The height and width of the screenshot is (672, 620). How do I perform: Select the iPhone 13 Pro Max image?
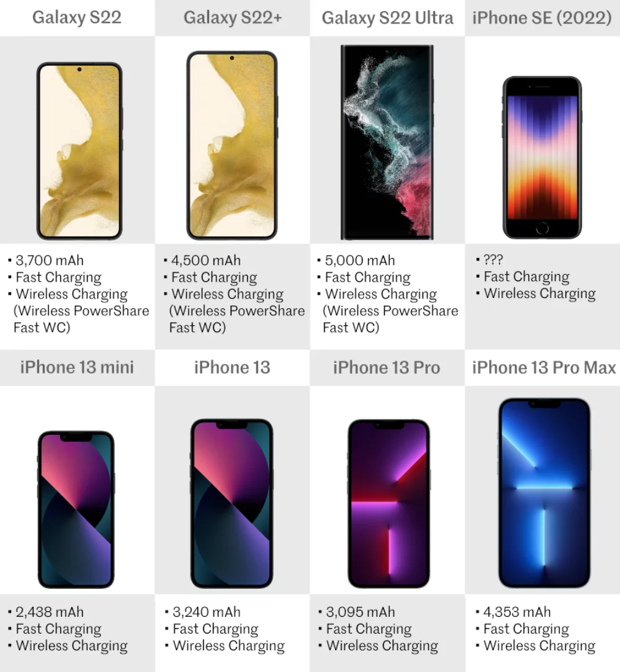pos(544,493)
